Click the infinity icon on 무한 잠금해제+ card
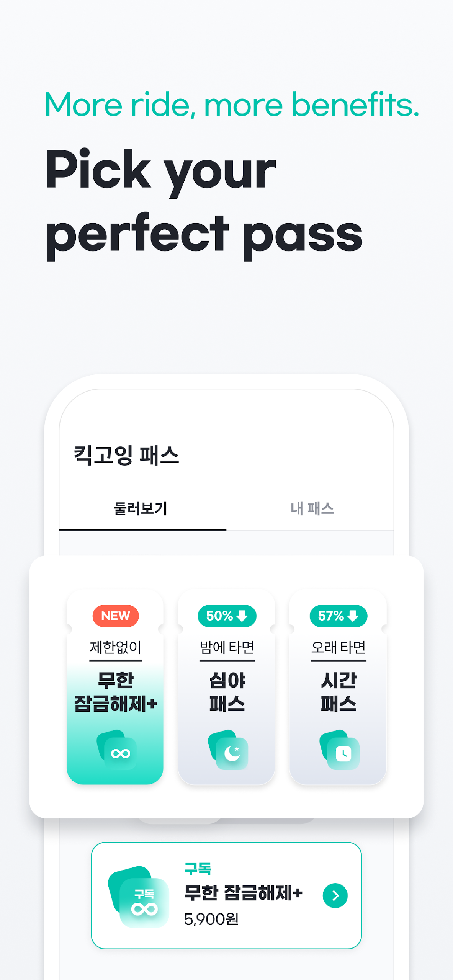 tap(120, 753)
